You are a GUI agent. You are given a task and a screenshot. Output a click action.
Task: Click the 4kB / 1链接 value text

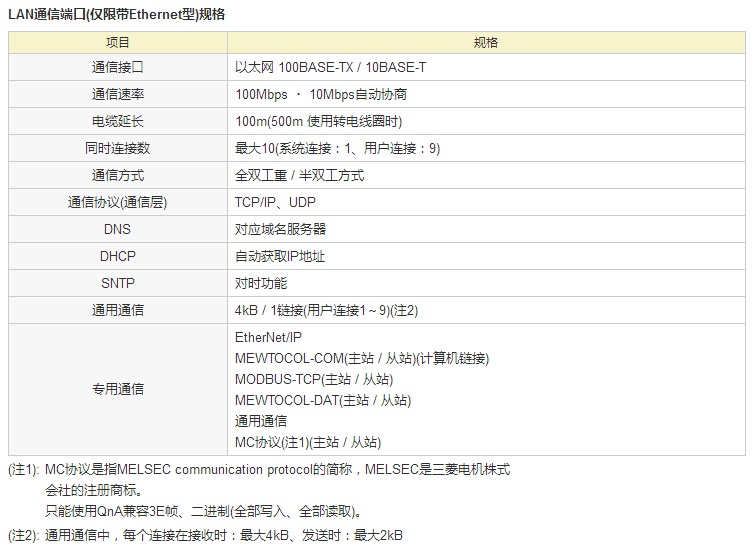click(x=326, y=310)
